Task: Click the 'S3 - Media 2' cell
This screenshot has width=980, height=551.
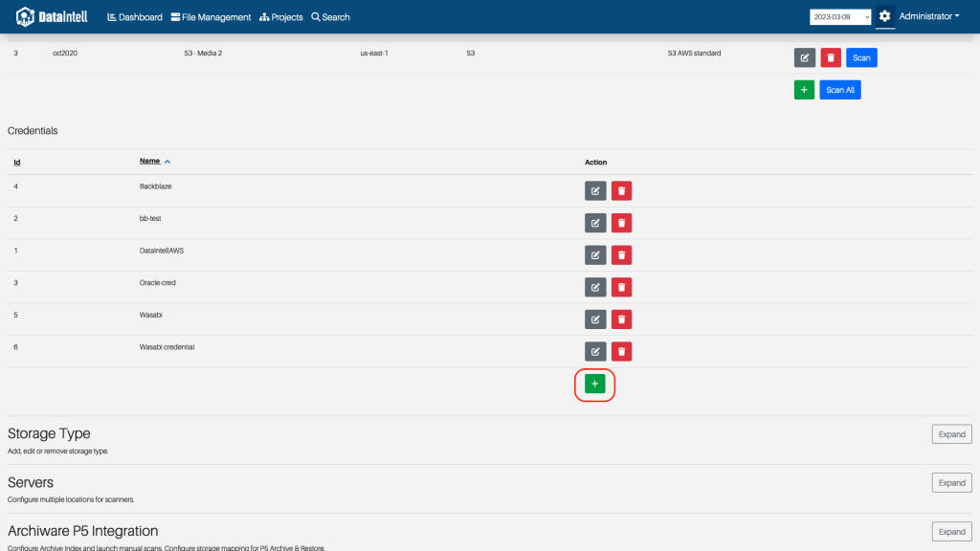Action: pyautogui.click(x=203, y=54)
